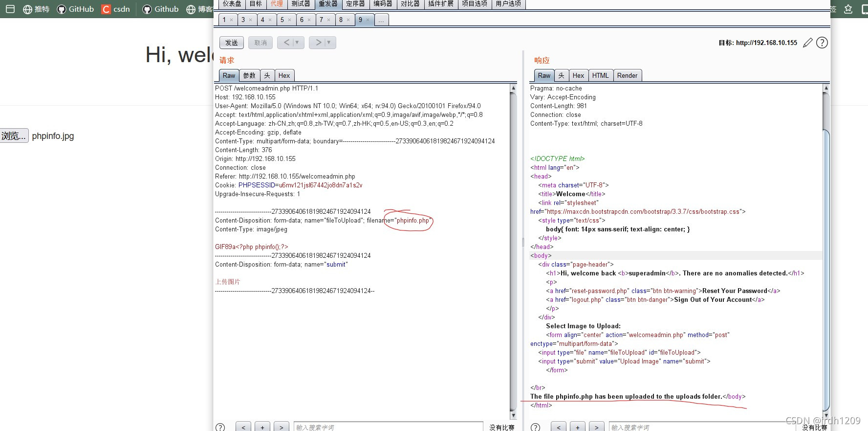The width and height of the screenshot is (868, 431).
Task: Select Repeater tab 7
Action: [325, 20]
